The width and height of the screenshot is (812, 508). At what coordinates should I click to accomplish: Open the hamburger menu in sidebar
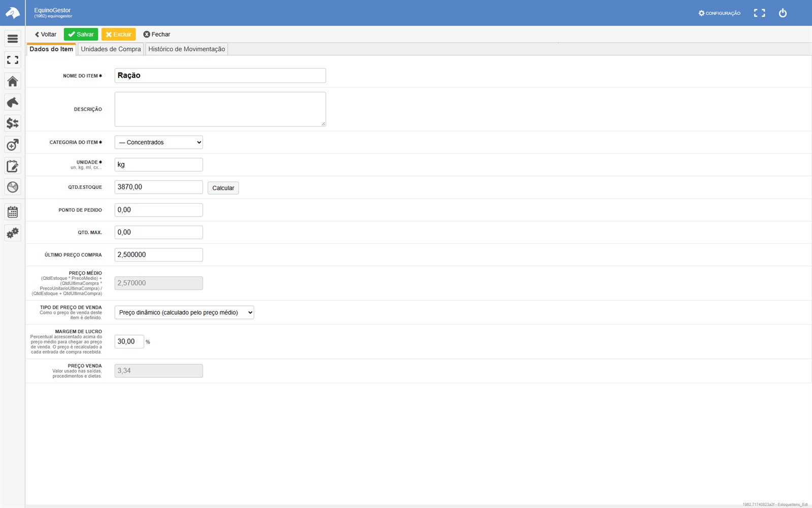(x=13, y=39)
